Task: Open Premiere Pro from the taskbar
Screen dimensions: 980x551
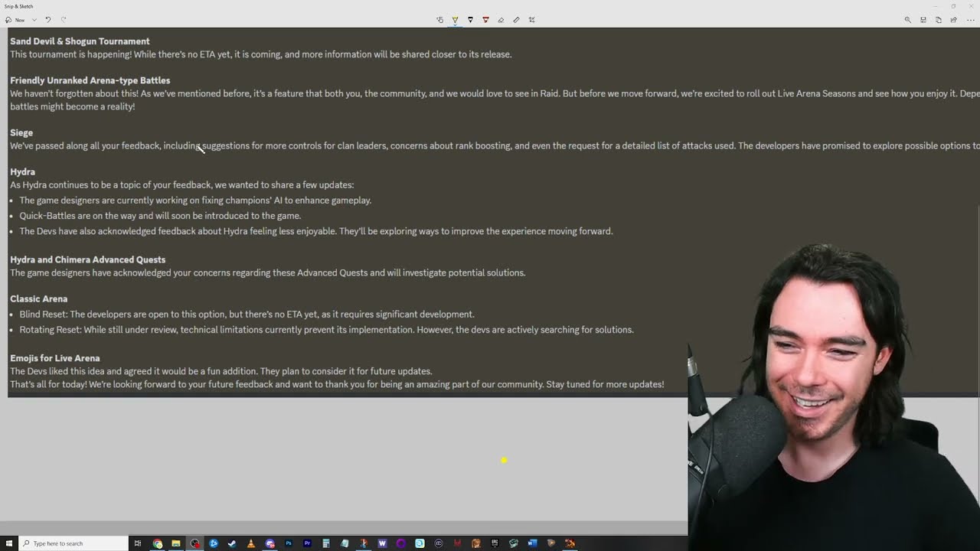Action: point(308,543)
